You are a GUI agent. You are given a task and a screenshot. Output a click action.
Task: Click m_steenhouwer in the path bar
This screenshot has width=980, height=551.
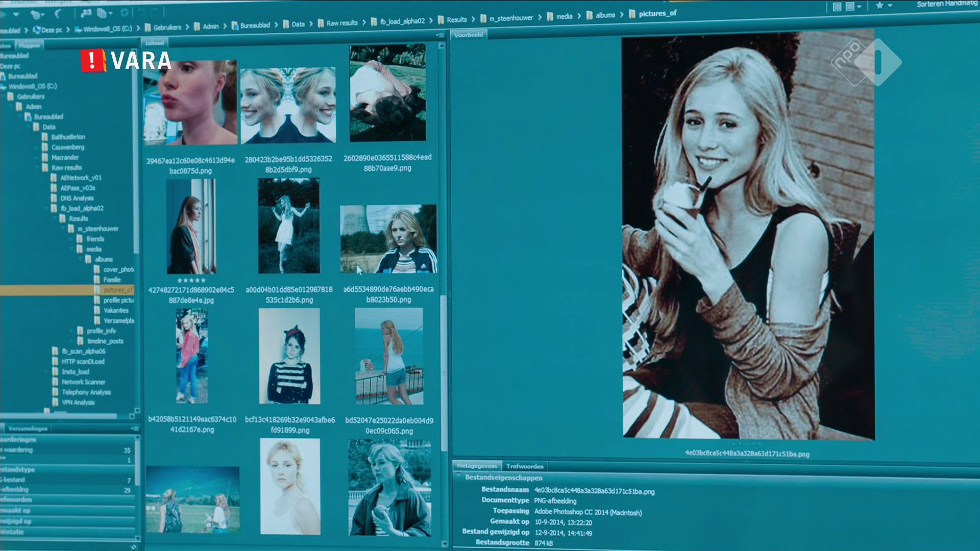point(510,18)
